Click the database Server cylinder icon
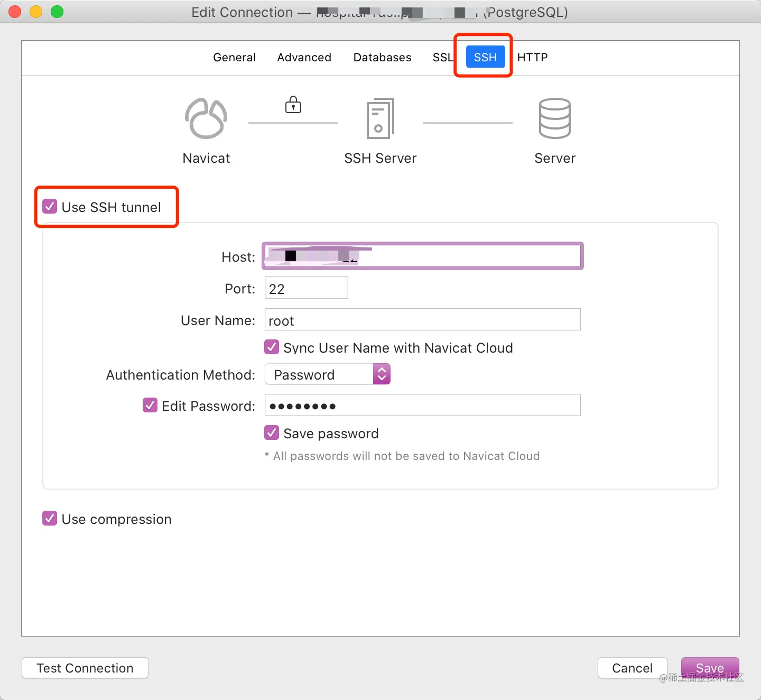Image resolution: width=761 pixels, height=700 pixels. 554,118
